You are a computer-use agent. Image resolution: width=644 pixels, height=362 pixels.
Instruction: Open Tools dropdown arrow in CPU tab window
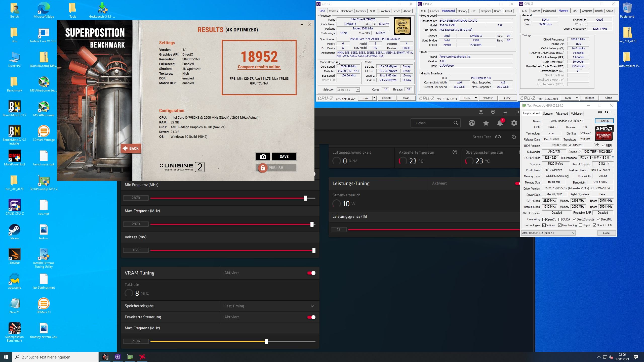point(374,98)
